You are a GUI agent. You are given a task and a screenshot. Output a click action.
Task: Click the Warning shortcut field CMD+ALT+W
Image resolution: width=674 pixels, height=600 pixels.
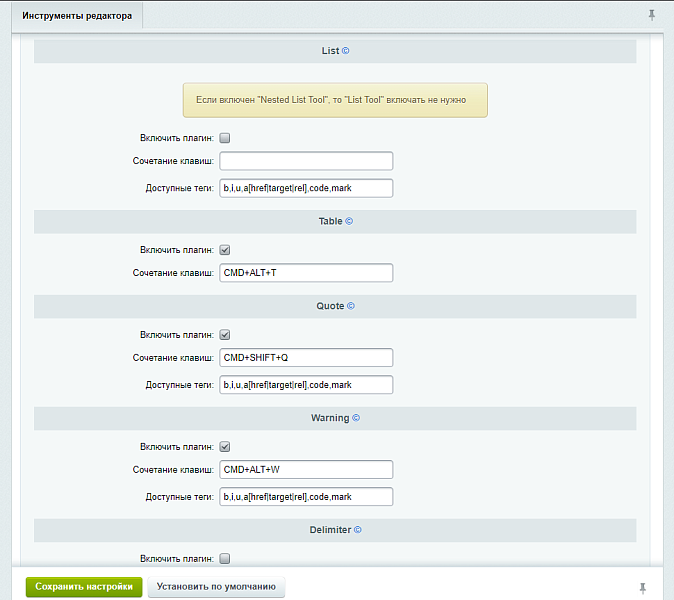(x=306, y=470)
